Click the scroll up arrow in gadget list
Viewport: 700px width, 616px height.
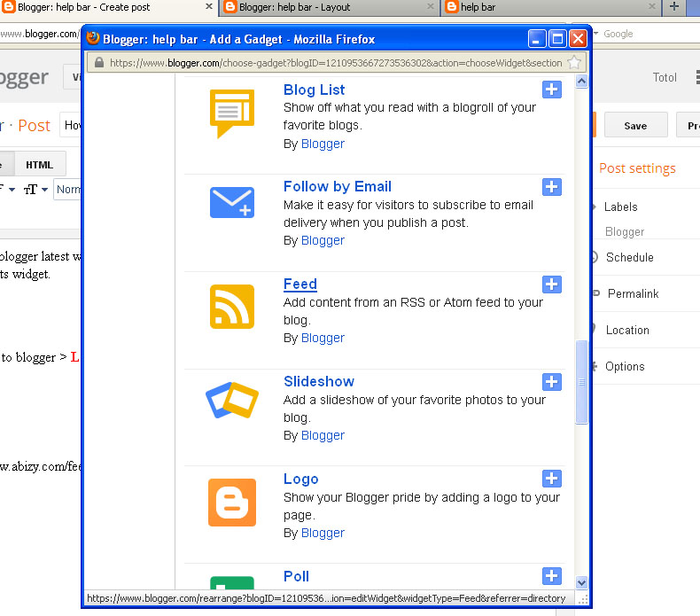[581, 82]
